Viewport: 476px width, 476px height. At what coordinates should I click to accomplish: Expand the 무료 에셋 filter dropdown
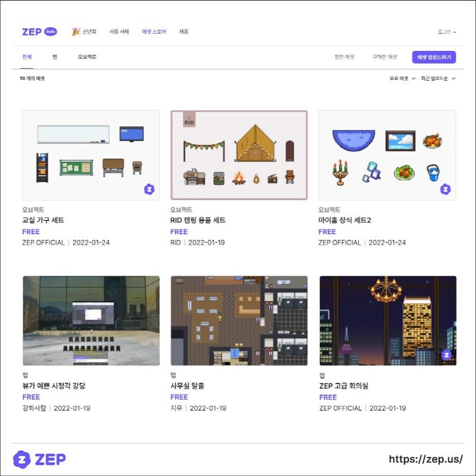coord(402,78)
